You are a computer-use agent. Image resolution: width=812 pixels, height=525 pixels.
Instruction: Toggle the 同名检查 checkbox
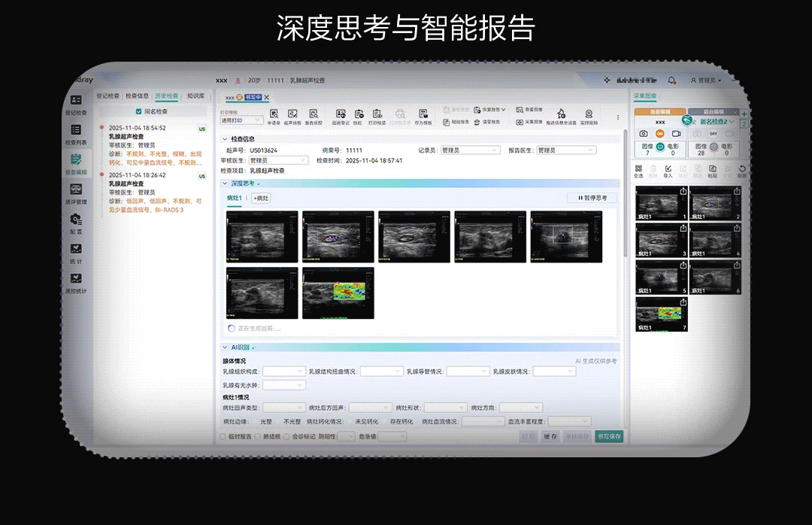138,111
